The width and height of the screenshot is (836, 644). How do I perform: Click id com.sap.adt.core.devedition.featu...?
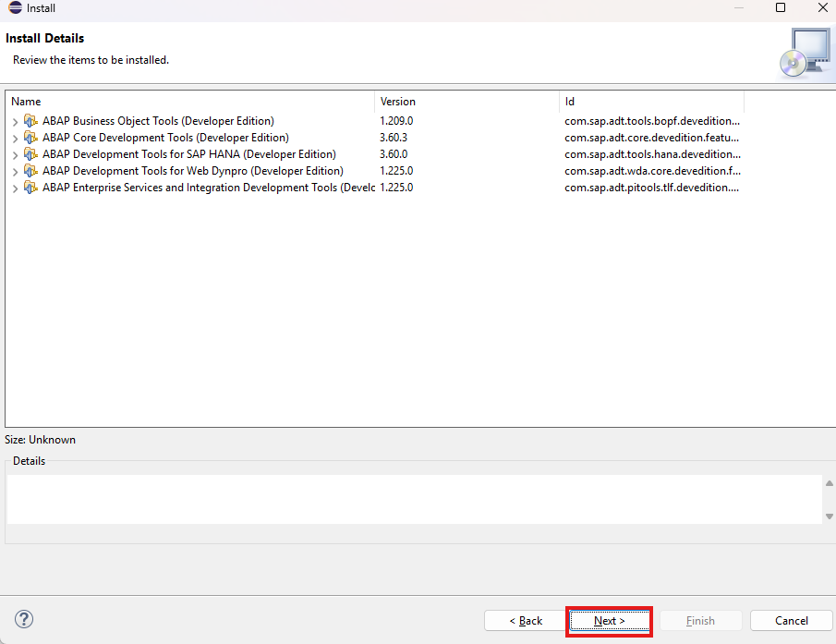coord(651,138)
